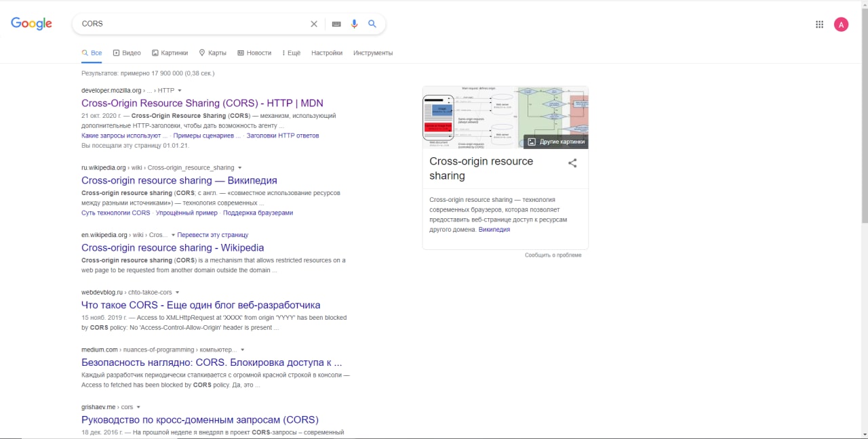Open Cross-origin resource sharing - Wikipedia result

coord(173,248)
